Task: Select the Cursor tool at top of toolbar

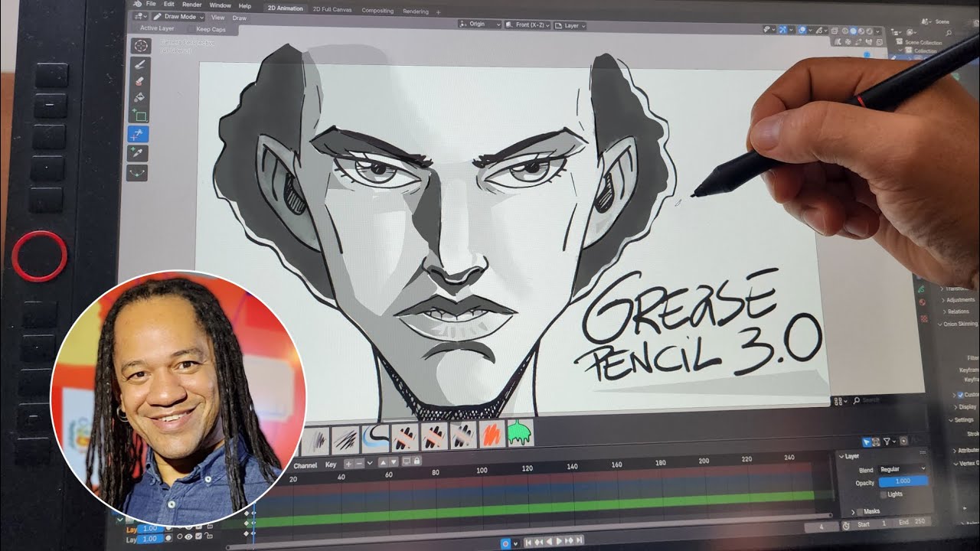Action: point(141,45)
